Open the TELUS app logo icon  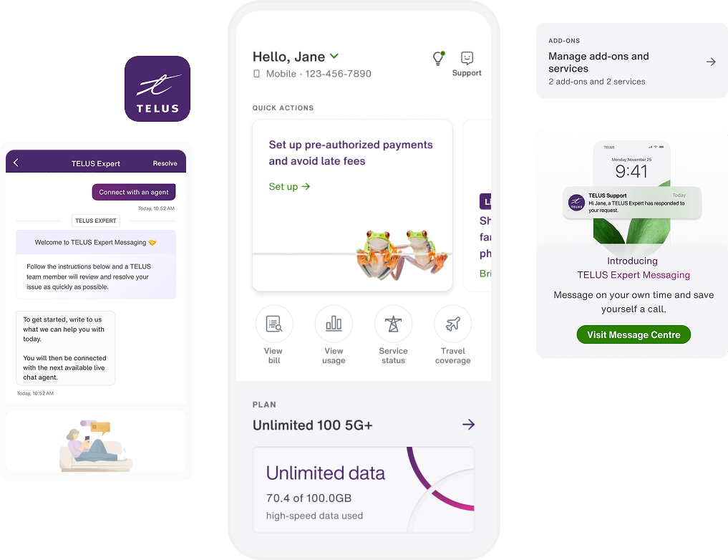click(157, 89)
